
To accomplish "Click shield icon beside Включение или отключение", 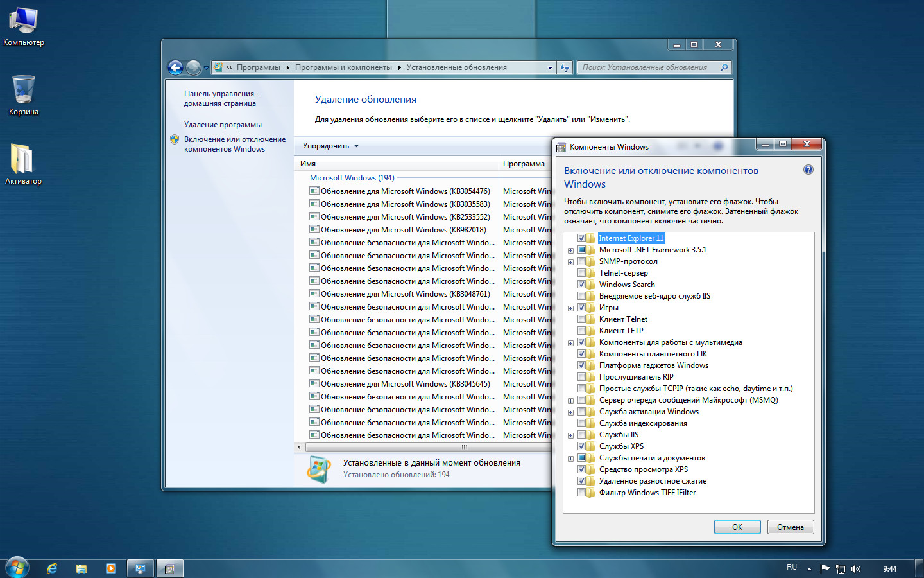I will pos(175,139).
